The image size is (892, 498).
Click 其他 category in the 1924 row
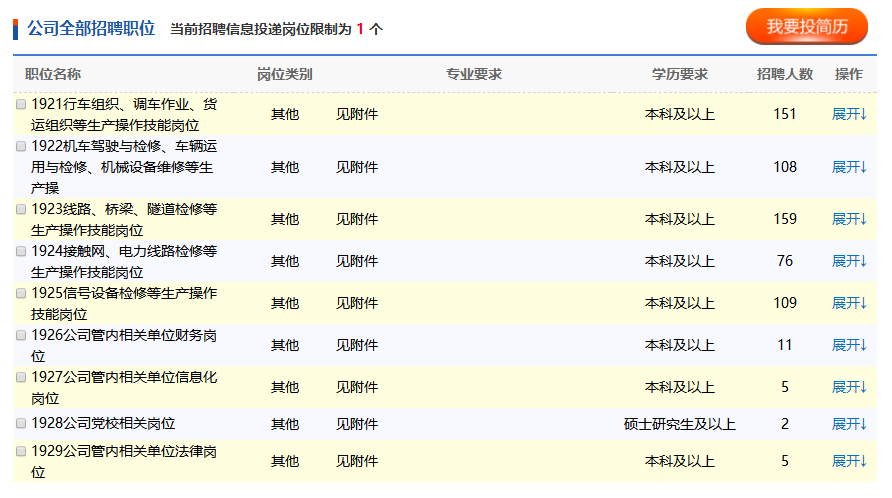pos(284,261)
